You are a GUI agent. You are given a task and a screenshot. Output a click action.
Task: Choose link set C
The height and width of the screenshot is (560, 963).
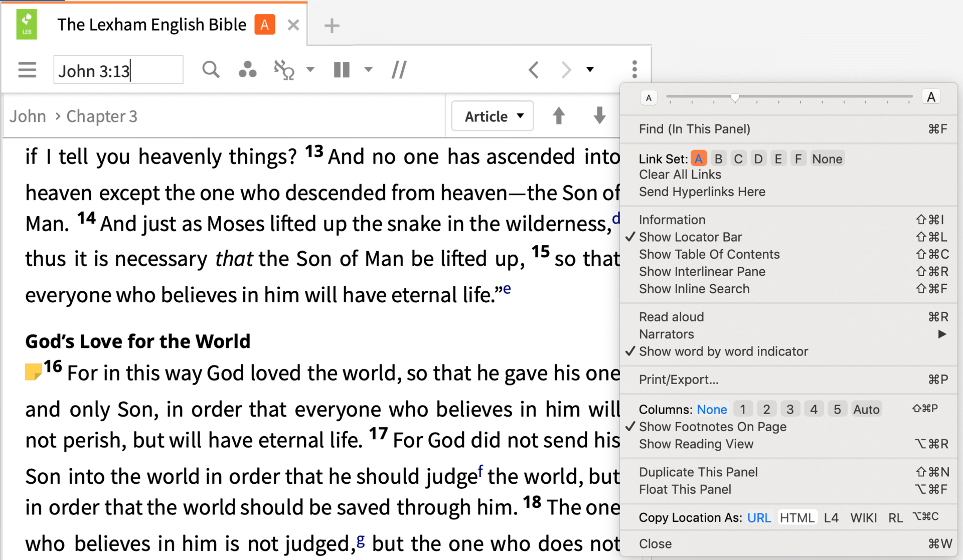click(x=738, y=159)
